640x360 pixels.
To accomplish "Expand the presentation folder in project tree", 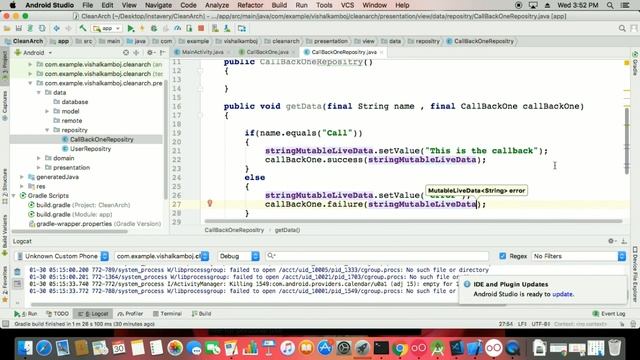I will tap(39, 168).
